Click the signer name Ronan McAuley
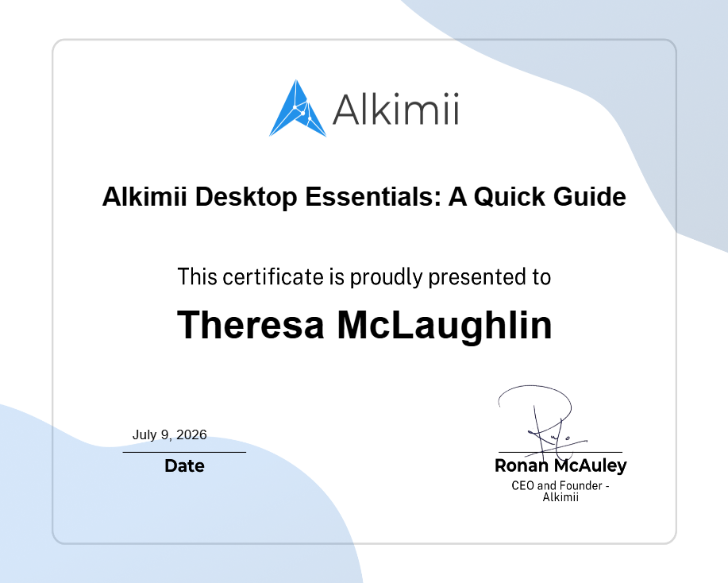 tap(560, 465)
